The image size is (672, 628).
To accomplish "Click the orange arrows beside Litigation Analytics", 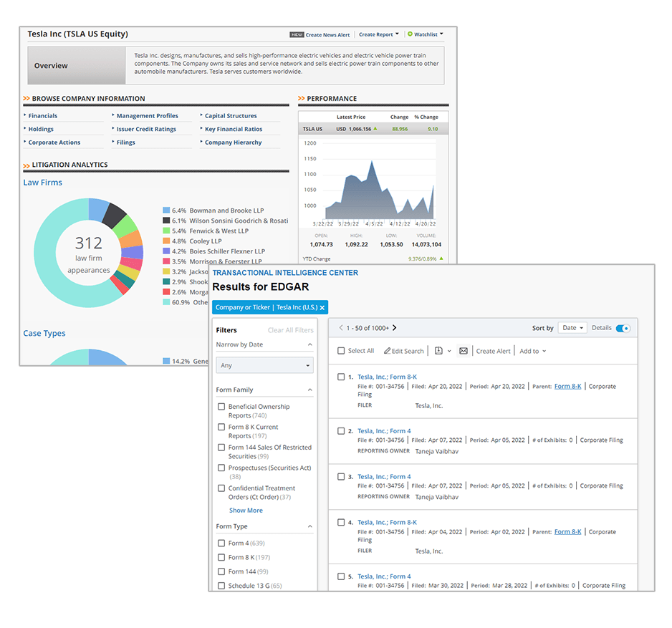I will 27,165.
